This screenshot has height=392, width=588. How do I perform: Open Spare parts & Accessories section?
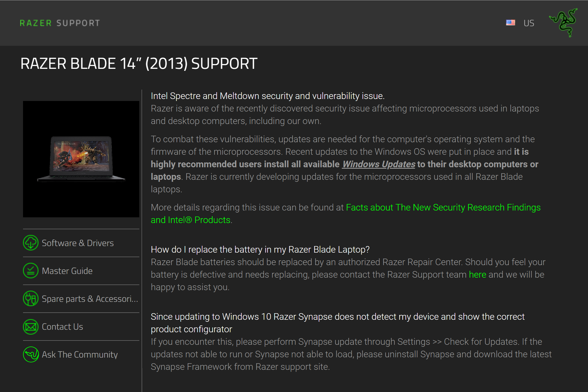pyautogui.click(x=90, y=299)
